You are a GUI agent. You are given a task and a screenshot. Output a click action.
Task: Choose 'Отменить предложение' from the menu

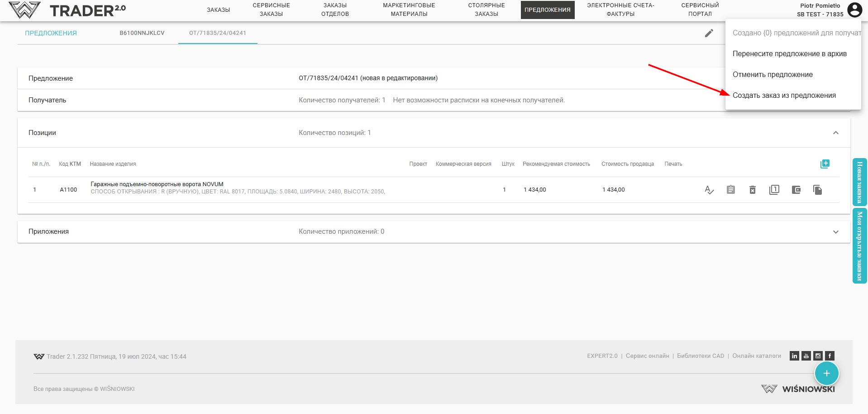pyautogui.click(x=773, y=75)
